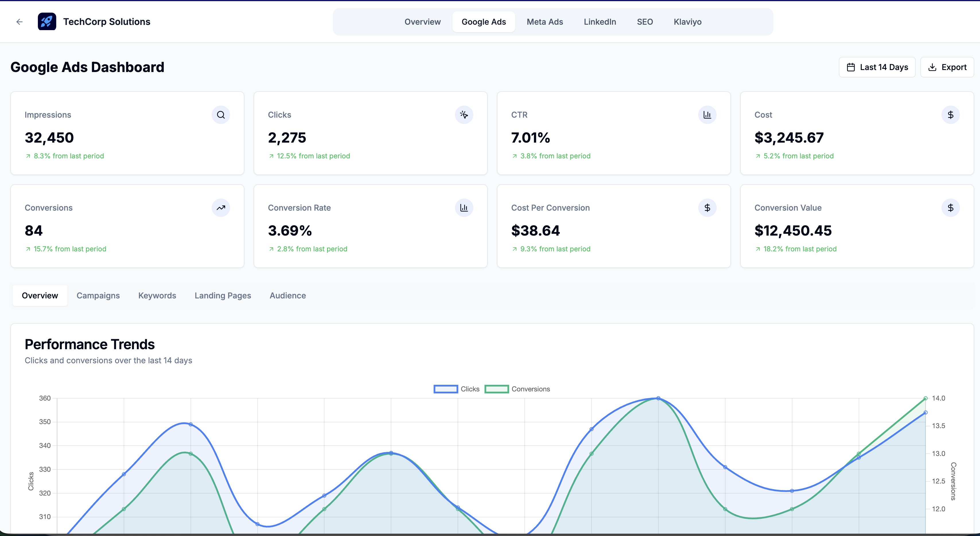Select the trending arrow icon on Conversions card
The image size is (980, 536).
coord(221,208)
